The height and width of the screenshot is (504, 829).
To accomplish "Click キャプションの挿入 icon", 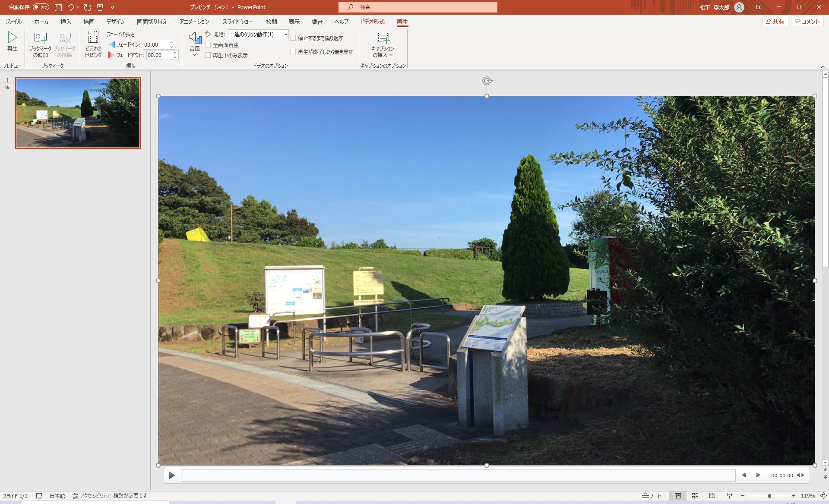I will coord(383,38).
